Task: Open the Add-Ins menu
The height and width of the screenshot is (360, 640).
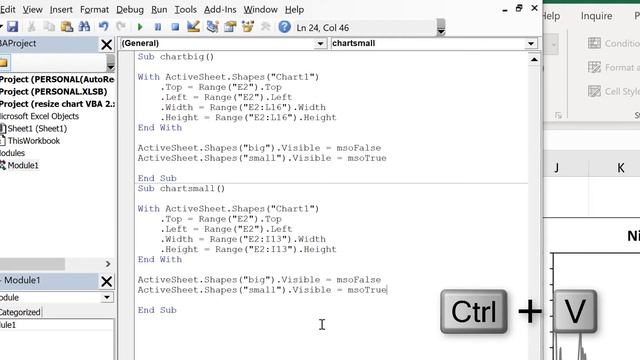Action: pyautogui.click(x=220, y=9)
